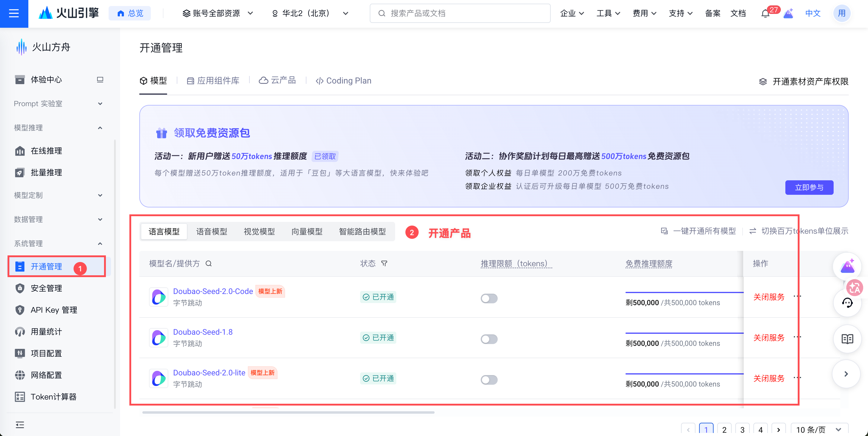Expand the 支持 menu
Screen dimensions: 868x436
(681, 14)
